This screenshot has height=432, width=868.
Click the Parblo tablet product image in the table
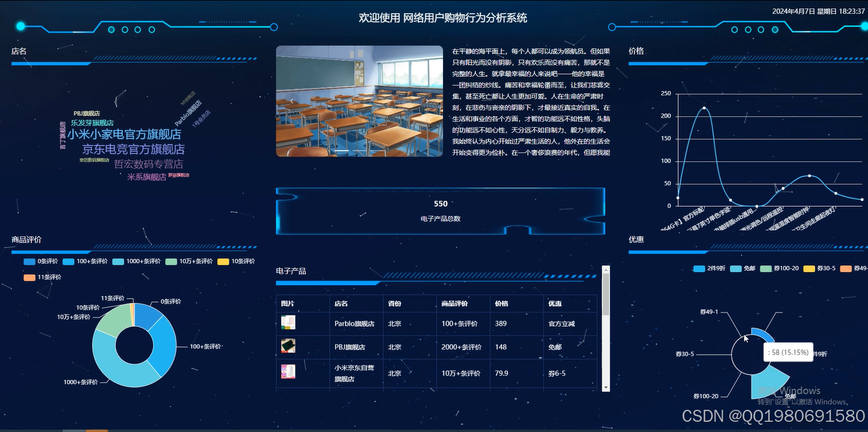pyautogui.click(x=288, y=322)
